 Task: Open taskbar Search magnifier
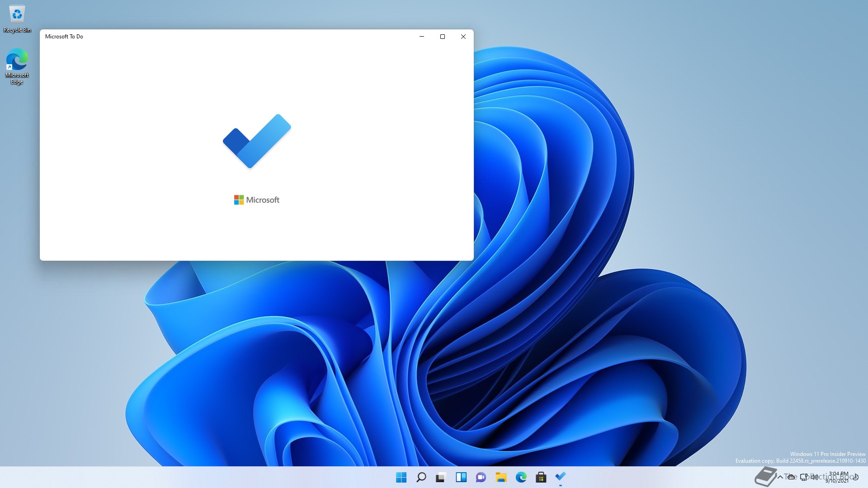(421, 477)
